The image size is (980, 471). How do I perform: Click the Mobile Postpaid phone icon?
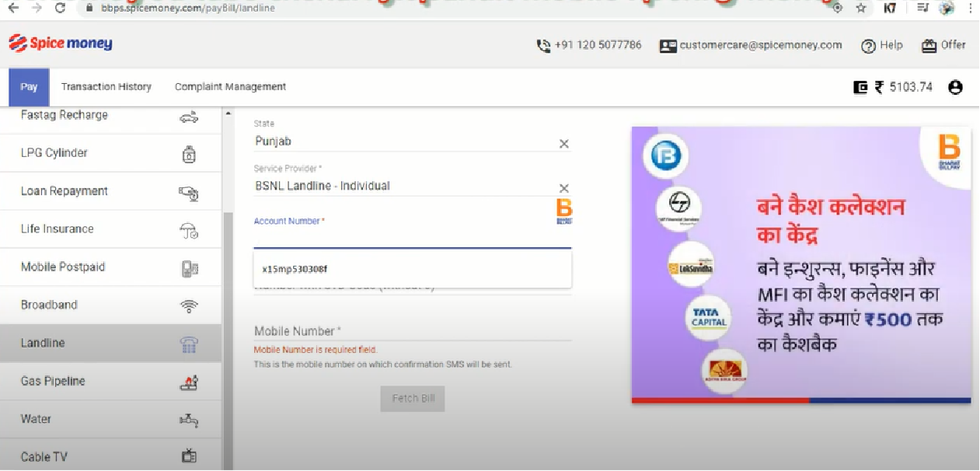[x=189, y=268]
